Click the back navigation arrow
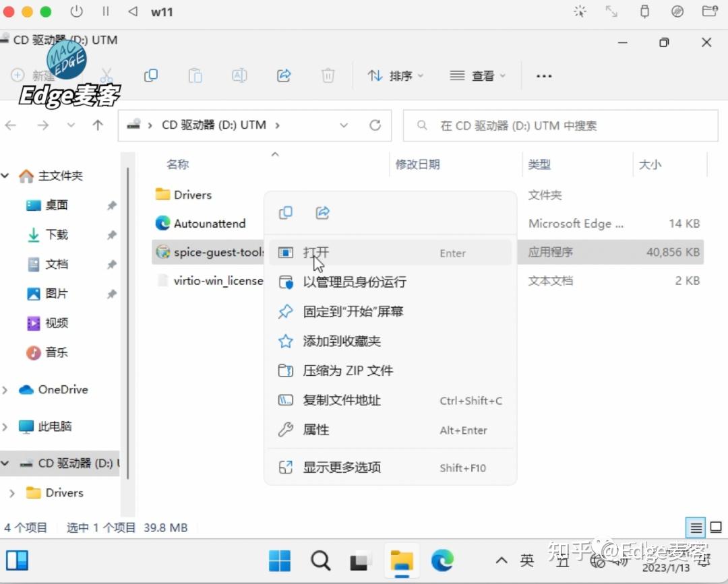Viewport: 728px width, 584px height. (x=11, y=125)
